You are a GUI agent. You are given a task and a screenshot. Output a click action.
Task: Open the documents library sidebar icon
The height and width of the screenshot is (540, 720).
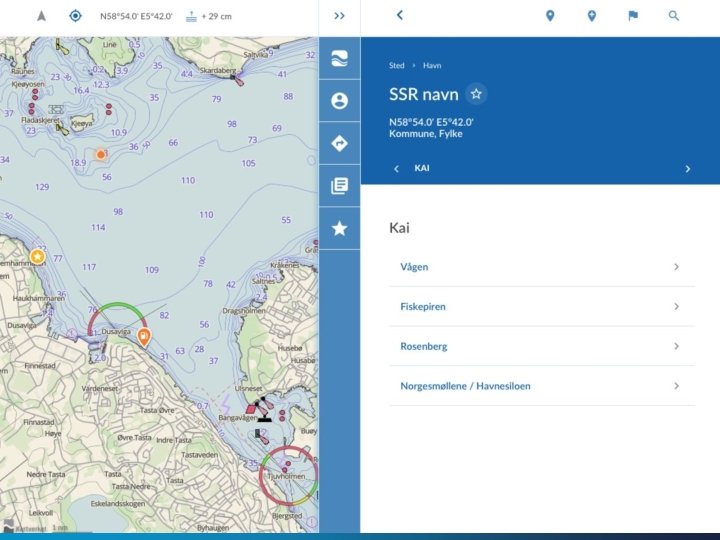coord(339,186)
